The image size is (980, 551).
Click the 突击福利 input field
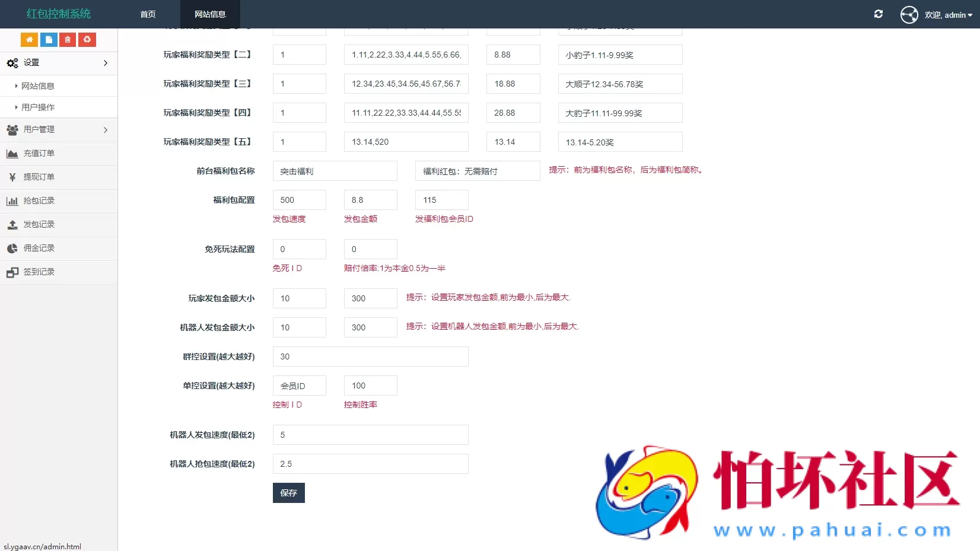click(335, 171)
